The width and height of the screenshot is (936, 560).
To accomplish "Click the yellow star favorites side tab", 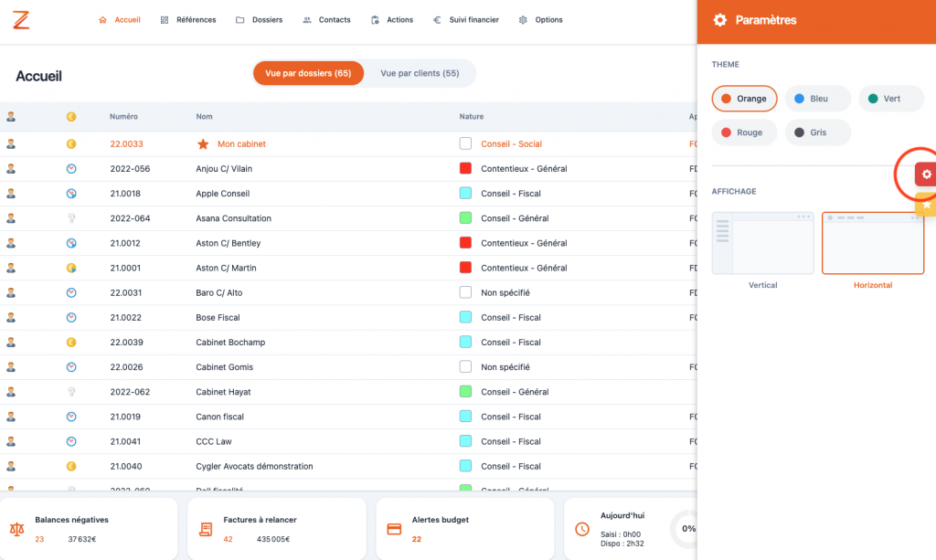I will [926, 205].
